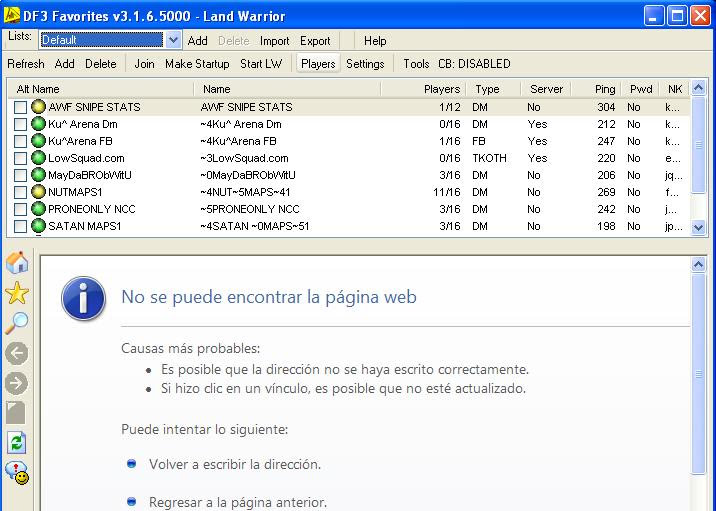This screenshot has height=511, width=716.
Task: Tick the Ku^Arena FB checkbox
Action: point(20,141)
